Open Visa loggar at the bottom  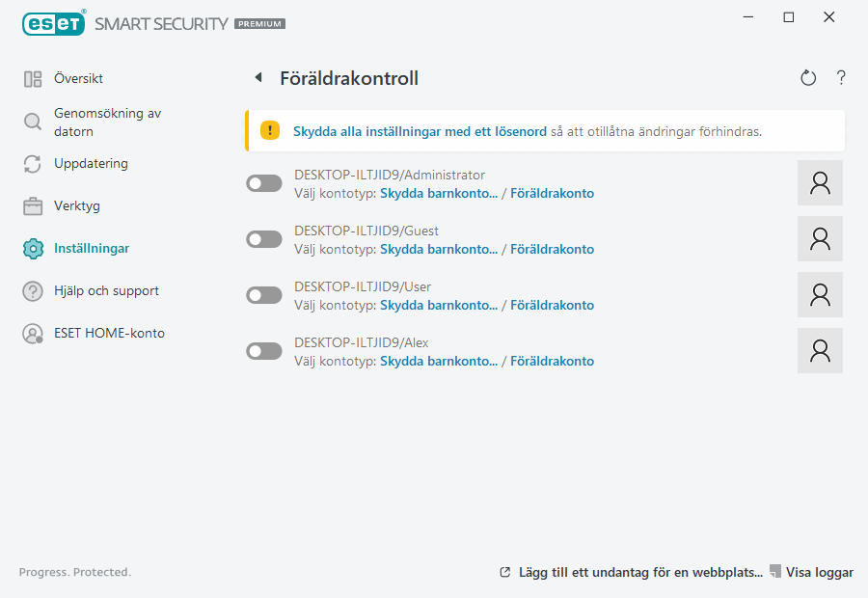click(x=819, y=572)
